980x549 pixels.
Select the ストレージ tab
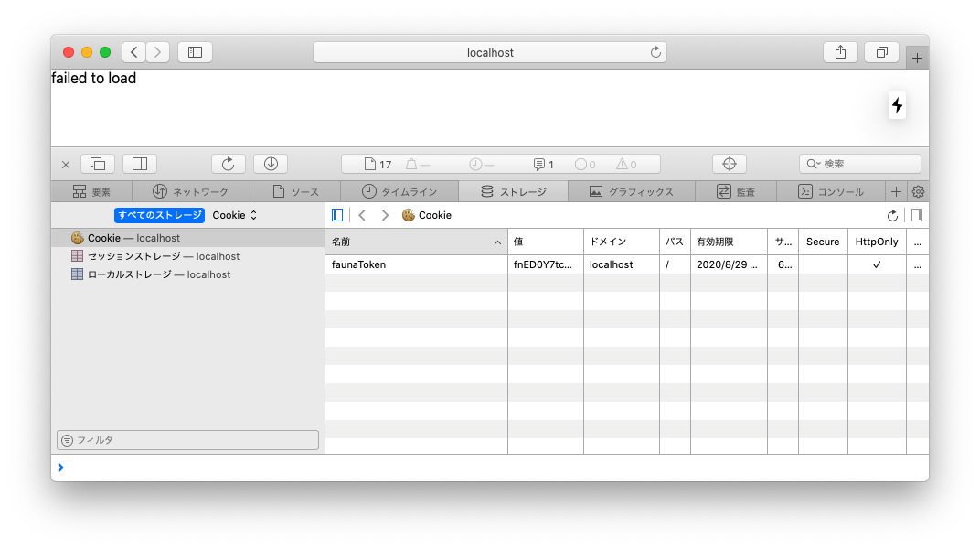click(513, 192)
